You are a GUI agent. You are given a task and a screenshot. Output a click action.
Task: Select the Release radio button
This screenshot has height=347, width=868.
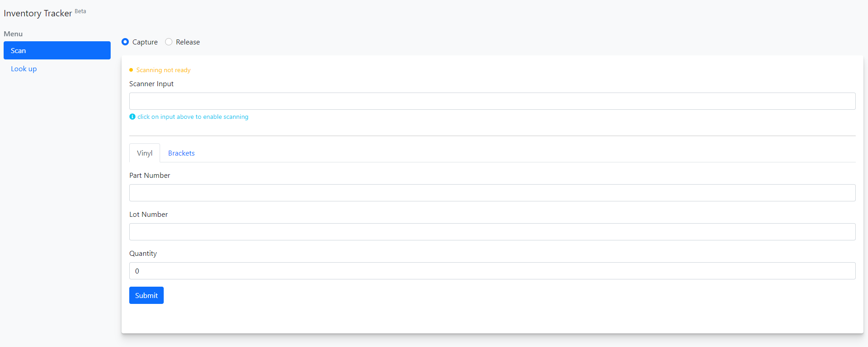coord(169,42)
